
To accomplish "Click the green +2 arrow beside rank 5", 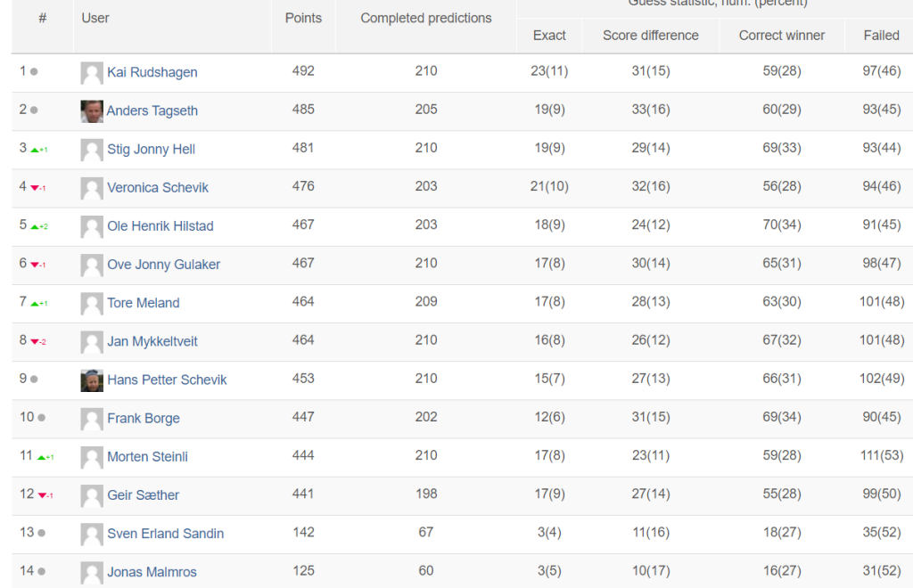I will 39,226.
